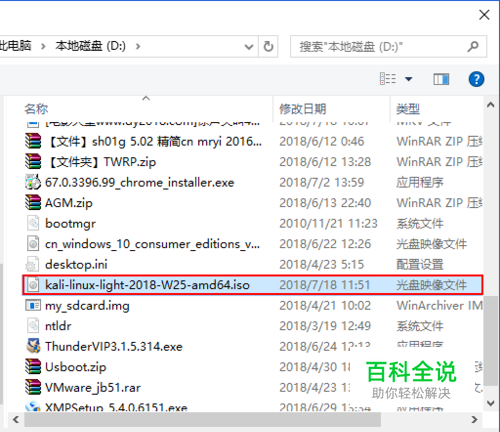Select file name bootmgr
The height and width of the screenshot is (432, 500).
point(70,223)
